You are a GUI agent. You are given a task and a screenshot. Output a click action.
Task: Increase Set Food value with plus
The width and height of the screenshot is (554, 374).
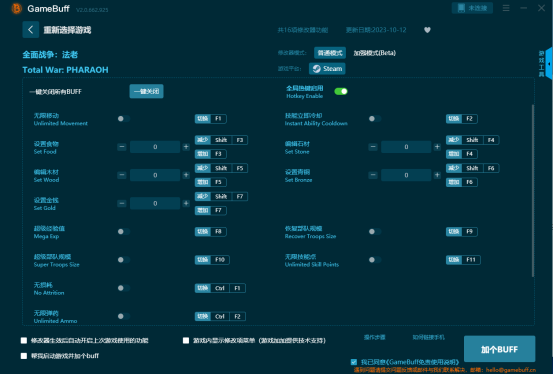pos(186,147)
